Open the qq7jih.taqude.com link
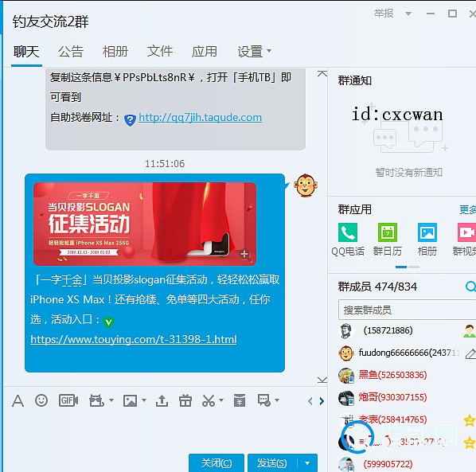 click(201, 118)
